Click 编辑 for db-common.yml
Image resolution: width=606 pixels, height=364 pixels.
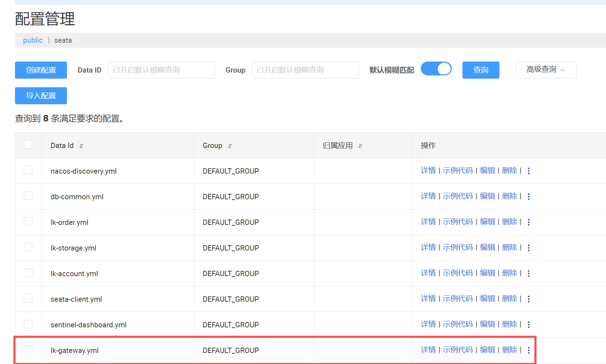[487, 196]
